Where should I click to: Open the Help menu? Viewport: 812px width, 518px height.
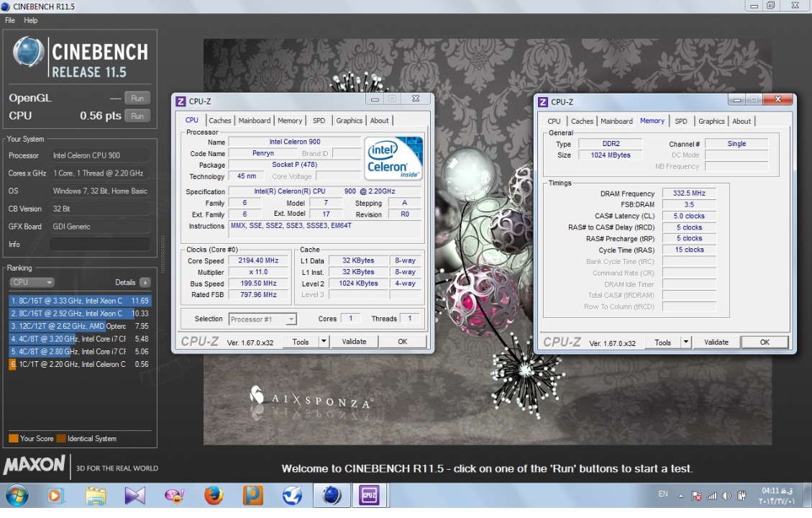(30, 20)
